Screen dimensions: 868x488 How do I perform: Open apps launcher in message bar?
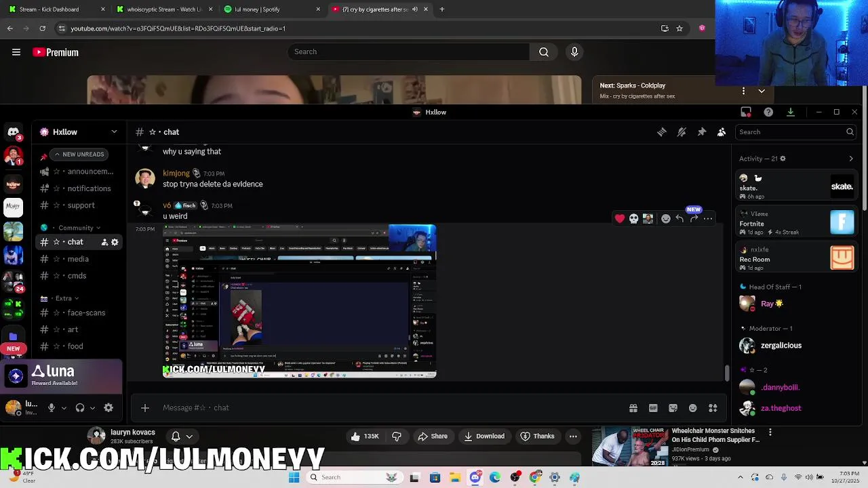(713, 408)
